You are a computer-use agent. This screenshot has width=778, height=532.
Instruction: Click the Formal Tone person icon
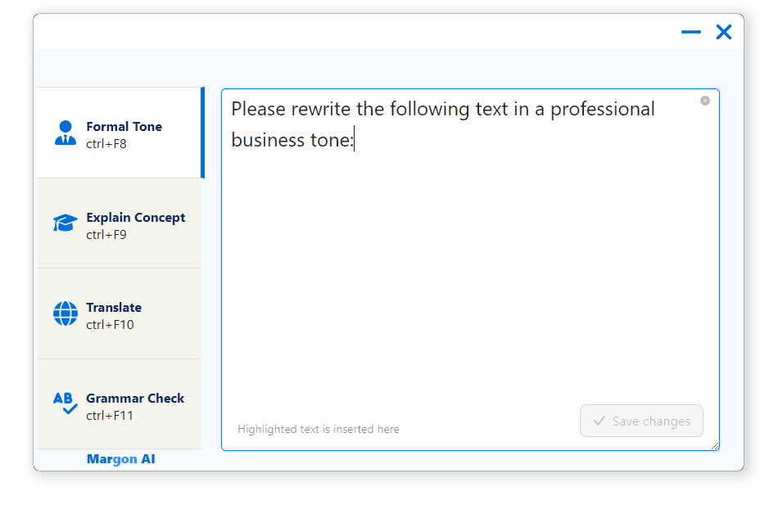pos(66,133)
